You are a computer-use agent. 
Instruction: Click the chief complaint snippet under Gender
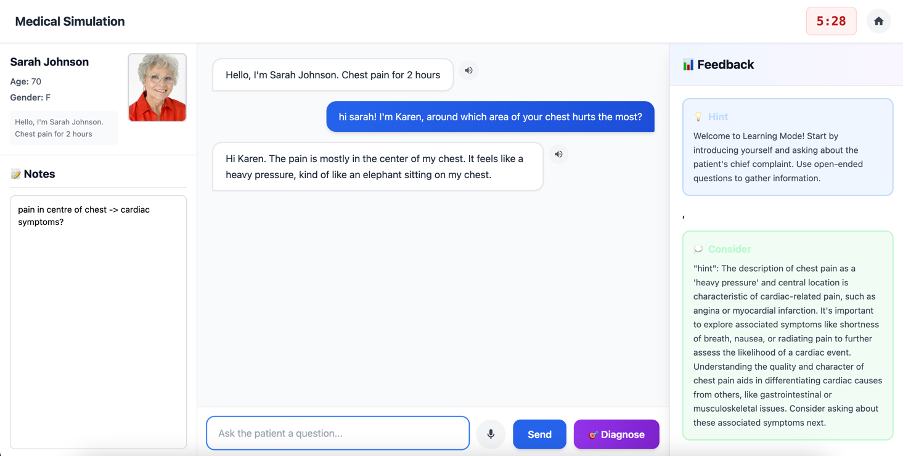64,128
